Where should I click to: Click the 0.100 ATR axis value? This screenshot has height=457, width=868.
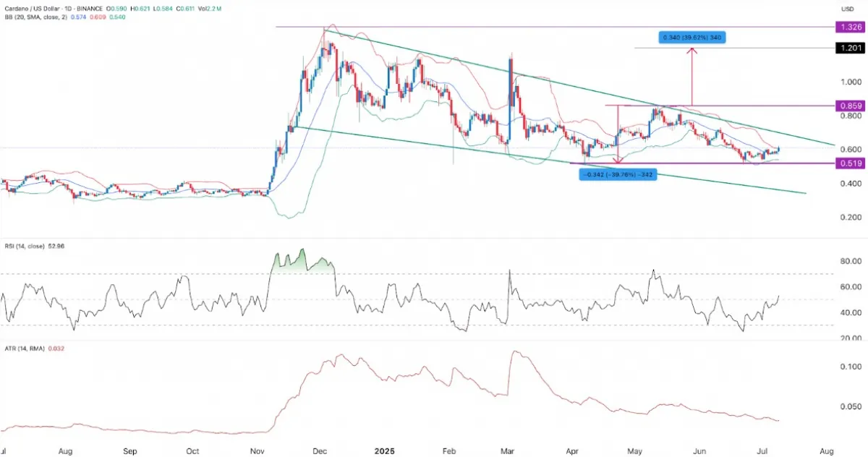(851, 367)
